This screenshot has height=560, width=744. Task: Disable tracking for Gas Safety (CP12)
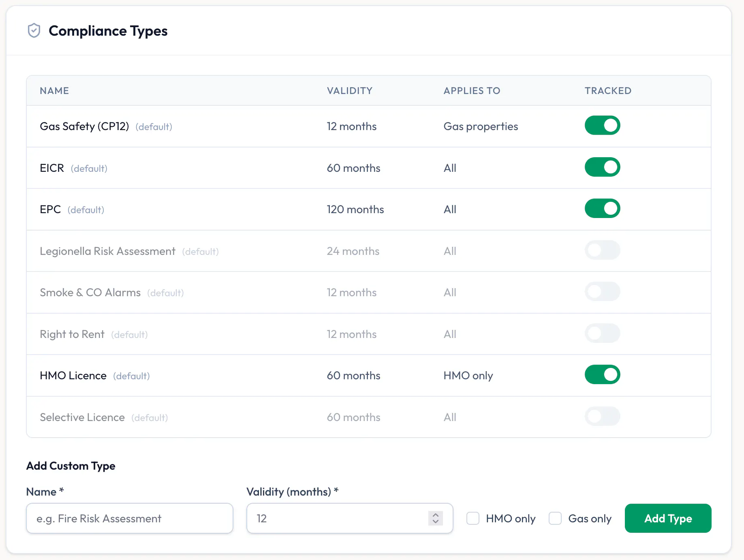click(x=602, y=125)
